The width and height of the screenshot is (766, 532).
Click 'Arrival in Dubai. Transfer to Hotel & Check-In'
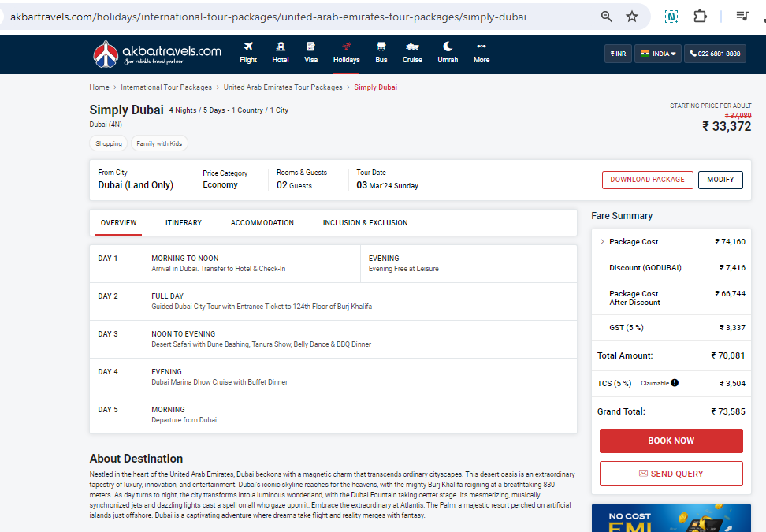pos(218,269)
